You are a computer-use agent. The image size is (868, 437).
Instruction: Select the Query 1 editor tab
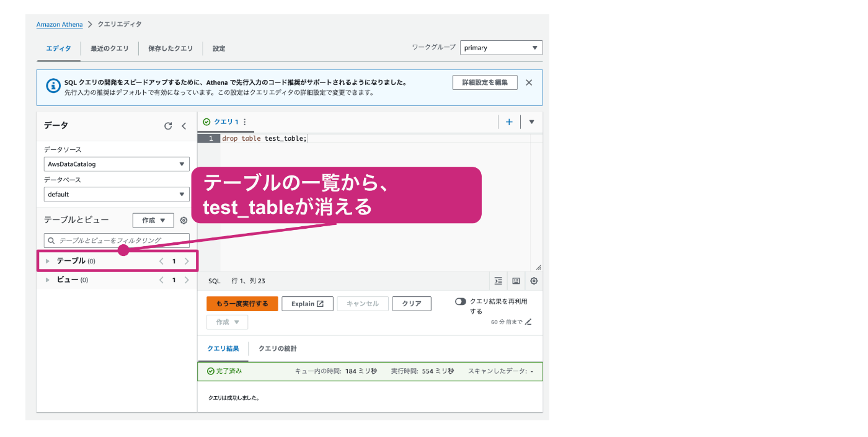tap(226, 122)
